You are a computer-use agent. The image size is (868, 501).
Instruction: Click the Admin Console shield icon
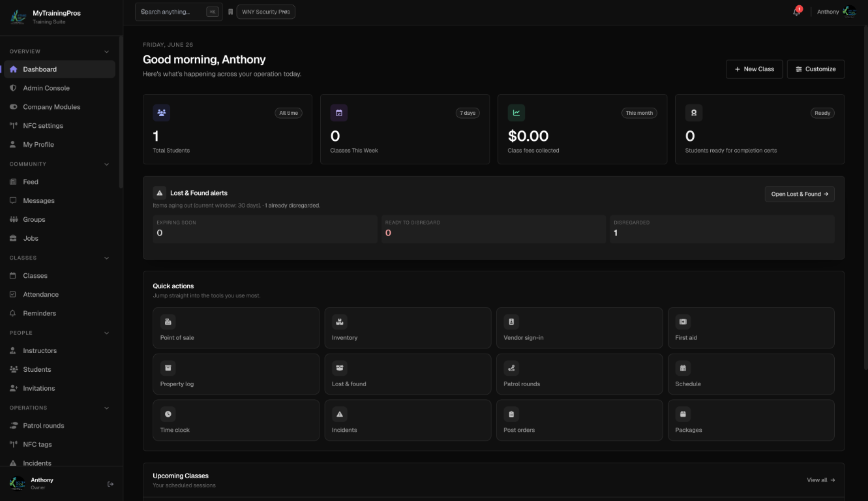pos(13,88)
